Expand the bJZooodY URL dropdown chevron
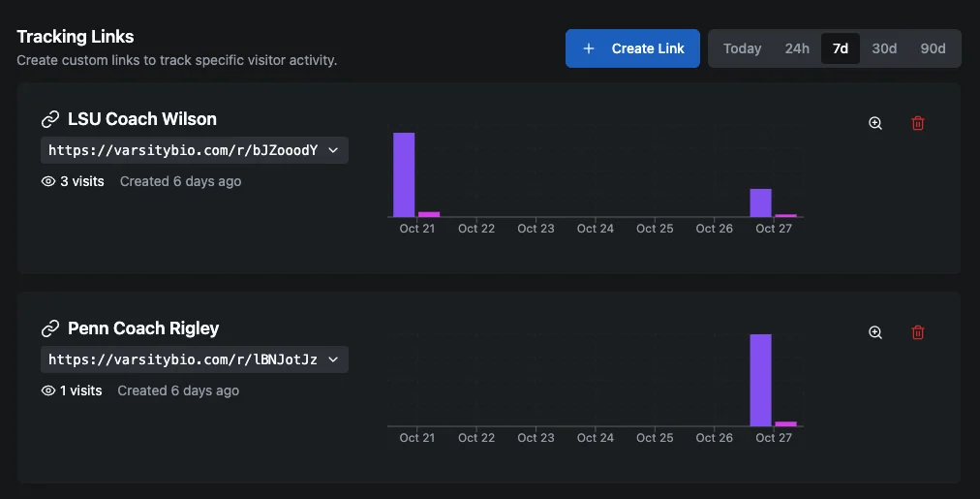Viewport: 980px width, 499px height. 333,150
